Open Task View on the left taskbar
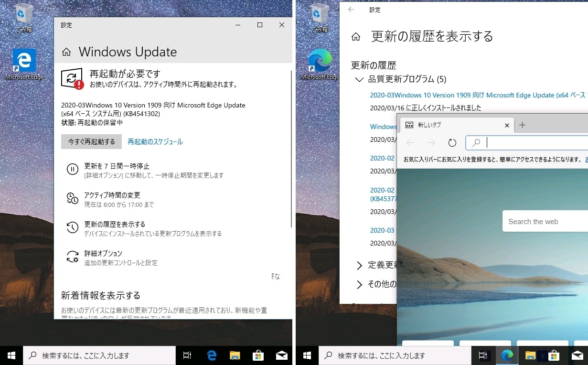 [187, 355]
